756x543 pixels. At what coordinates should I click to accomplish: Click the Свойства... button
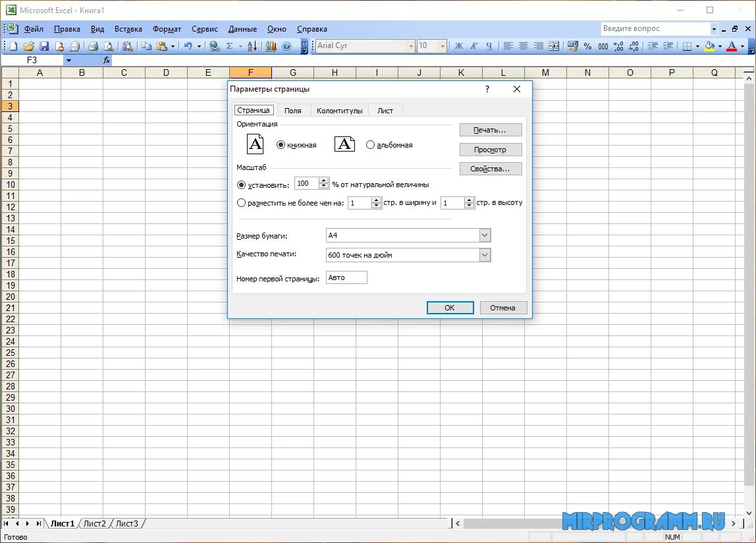point(491,169)
